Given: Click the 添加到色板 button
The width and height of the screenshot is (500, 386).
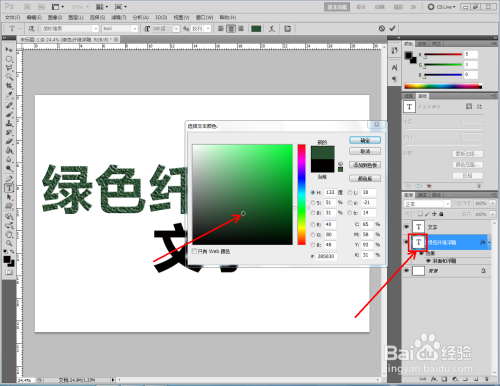Looking at the screenshot, I should click(365, 165).
